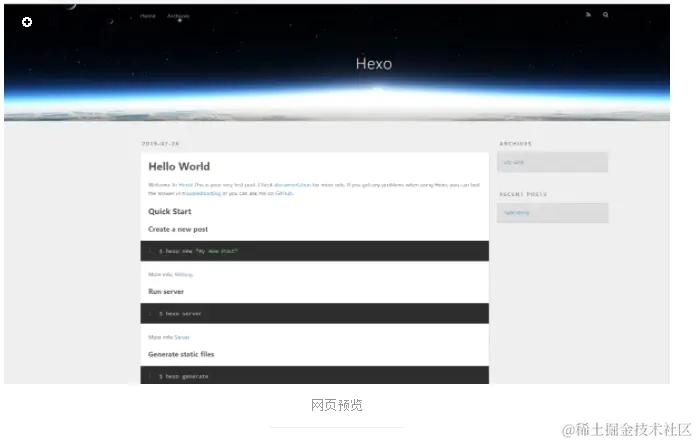Open the July 2019 archive link
This screenshot has width=697, height=443.
coord(513,162)
